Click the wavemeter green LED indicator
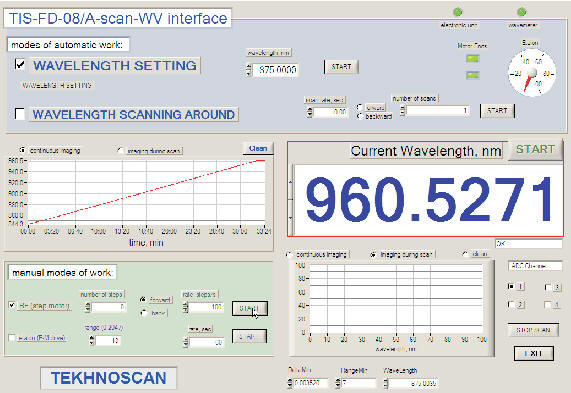Screen dimensions: 571x393 click(x=522, y=12)
